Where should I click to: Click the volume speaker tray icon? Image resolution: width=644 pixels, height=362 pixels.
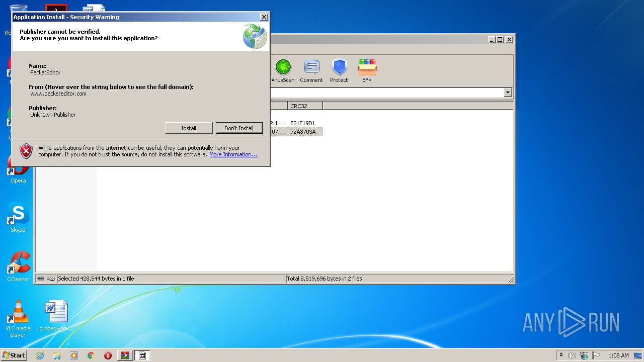[x=572, y=355]
